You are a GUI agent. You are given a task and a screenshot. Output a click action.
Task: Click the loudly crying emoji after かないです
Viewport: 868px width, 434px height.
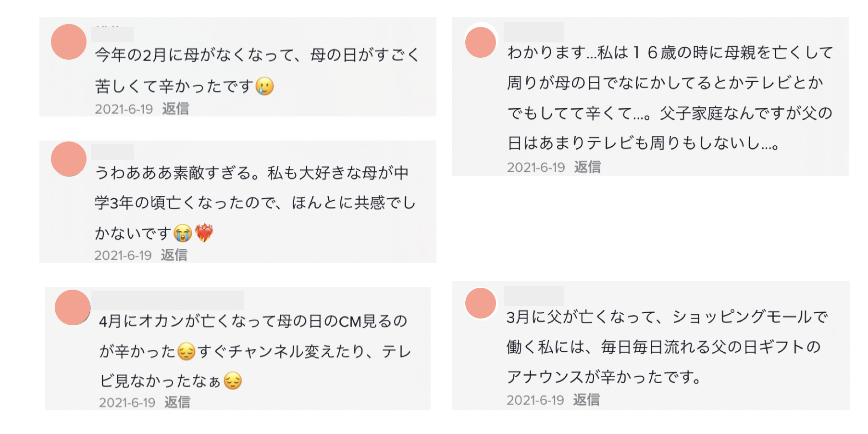183,233
